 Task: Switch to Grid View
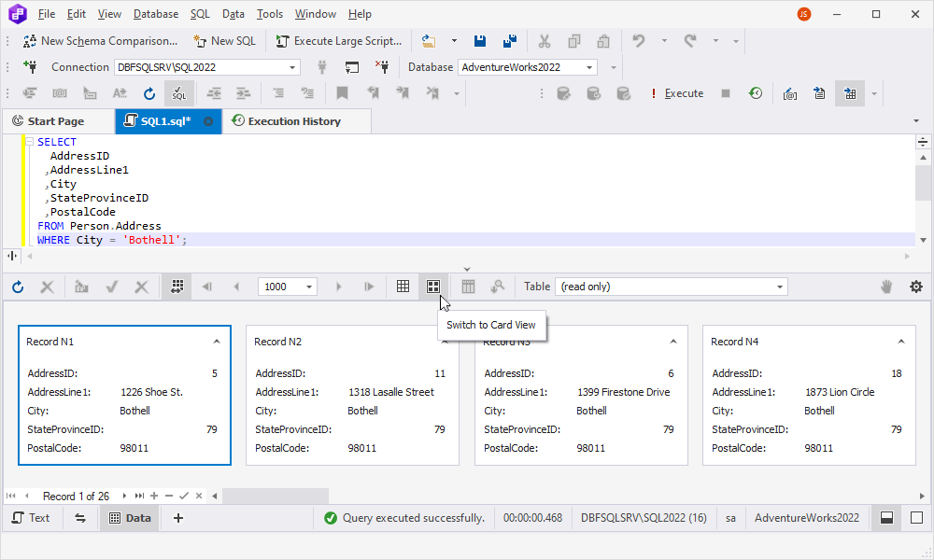click(403, 287)
